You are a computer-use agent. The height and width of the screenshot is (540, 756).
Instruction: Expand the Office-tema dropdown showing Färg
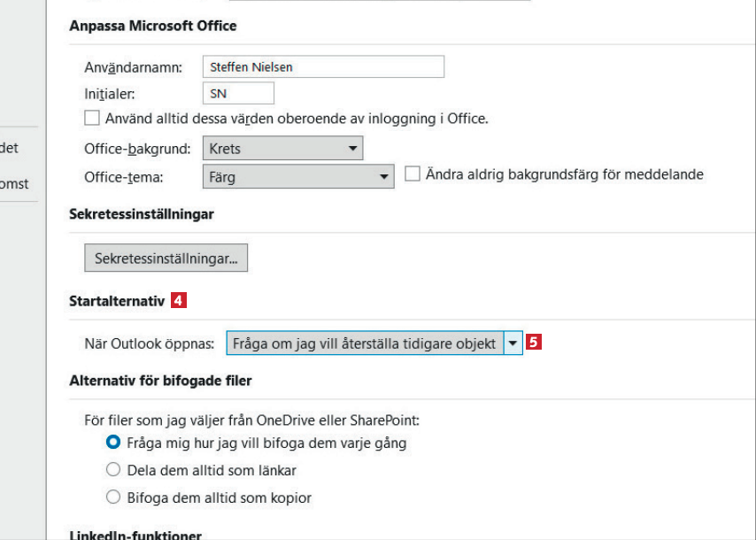[x=297, y=176]
